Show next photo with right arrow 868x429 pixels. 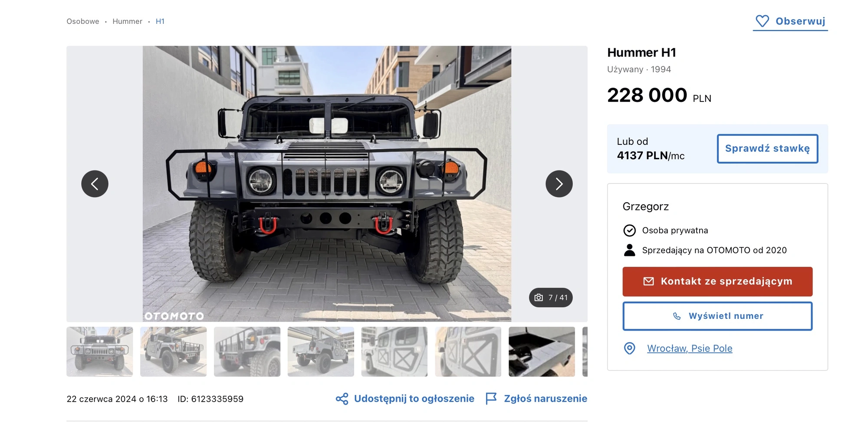[x=559, y=184]
